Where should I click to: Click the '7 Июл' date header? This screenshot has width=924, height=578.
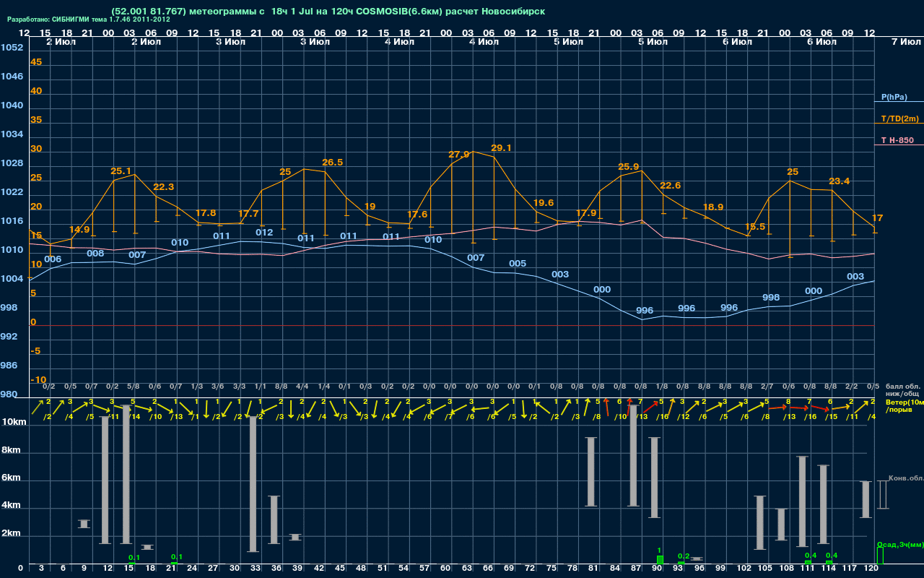905,42
